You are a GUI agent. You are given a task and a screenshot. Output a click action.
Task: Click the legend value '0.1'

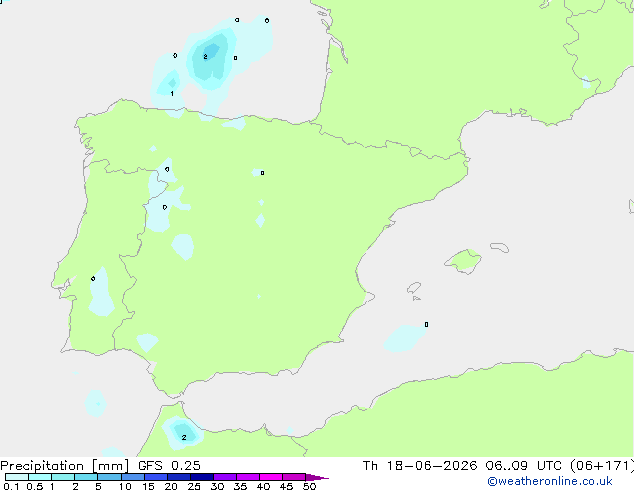11,486
